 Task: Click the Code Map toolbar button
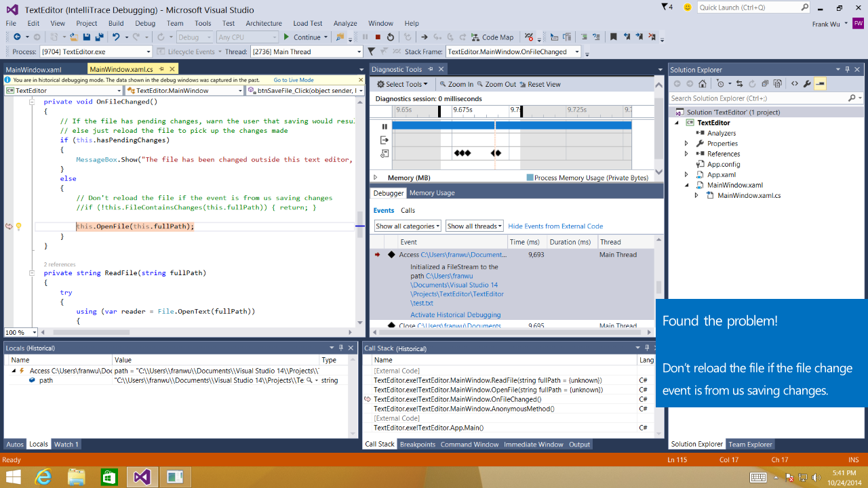point(493,37)
